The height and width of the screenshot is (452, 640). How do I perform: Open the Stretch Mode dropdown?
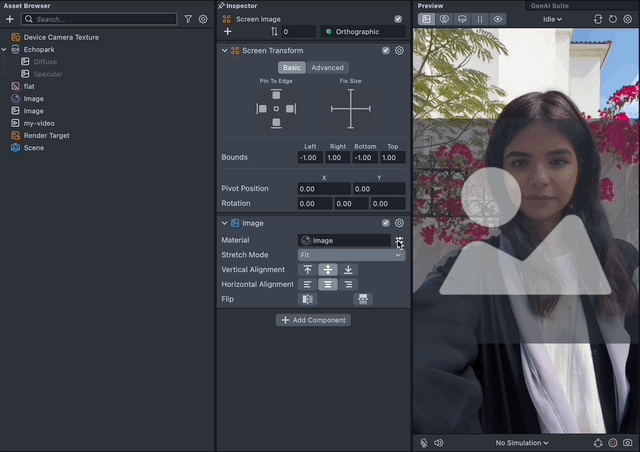[x=351, y=255]
